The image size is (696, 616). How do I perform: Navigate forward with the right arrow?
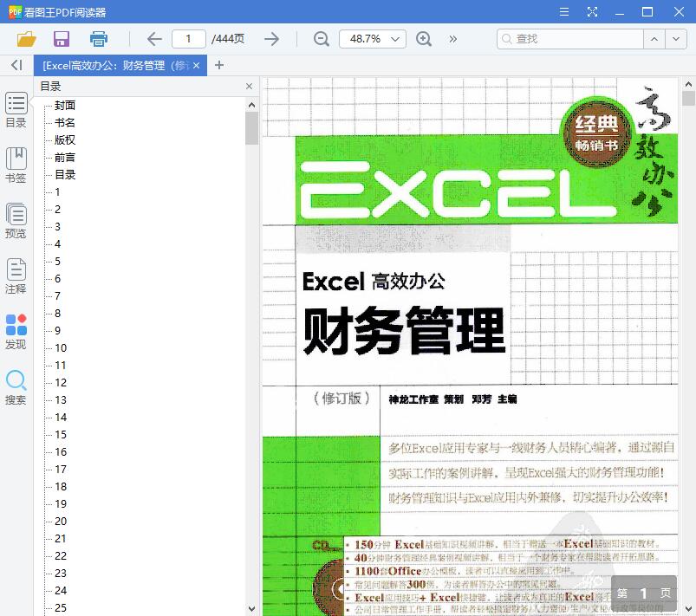tap(271, 39)
